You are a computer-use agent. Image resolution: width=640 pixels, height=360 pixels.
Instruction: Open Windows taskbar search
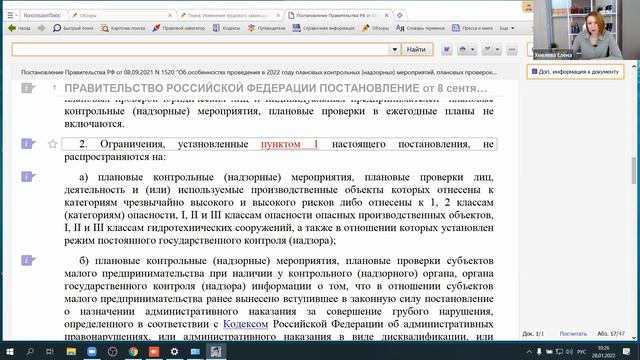30,351
